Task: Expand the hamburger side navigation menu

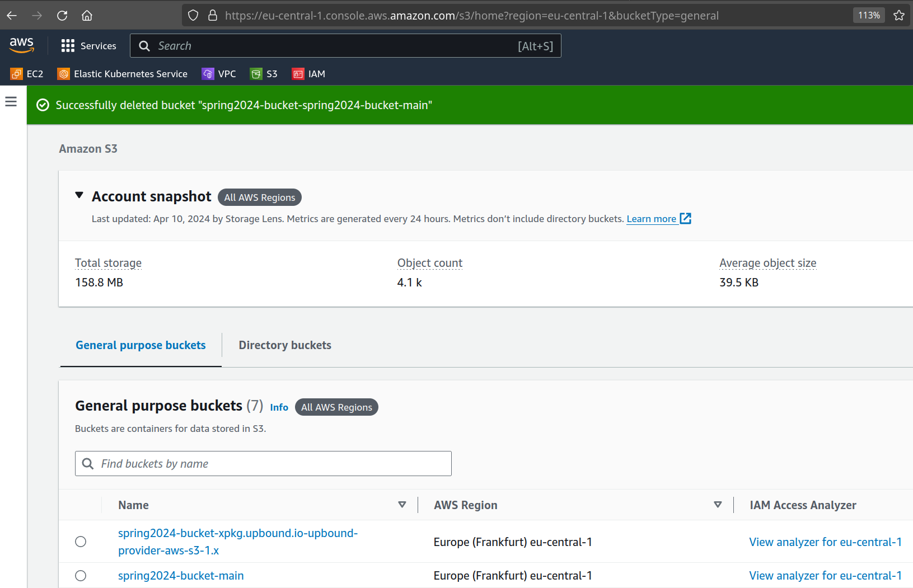Action: 11,101
